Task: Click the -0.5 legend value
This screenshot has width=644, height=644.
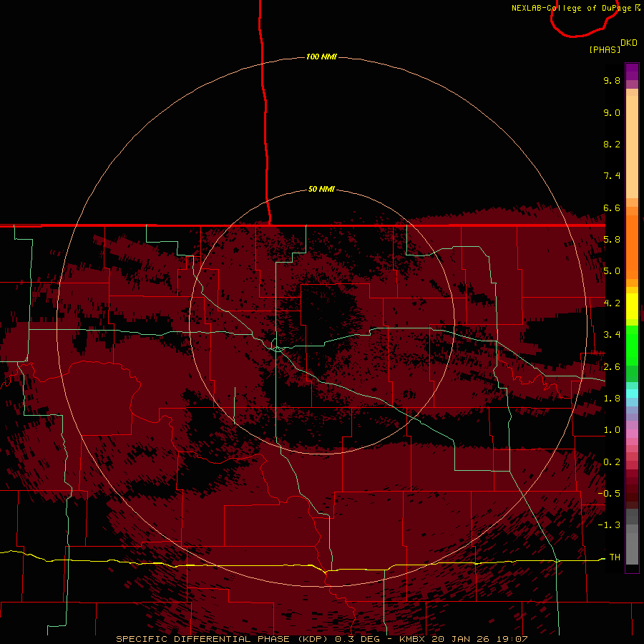Action: (x=609, y=493)
